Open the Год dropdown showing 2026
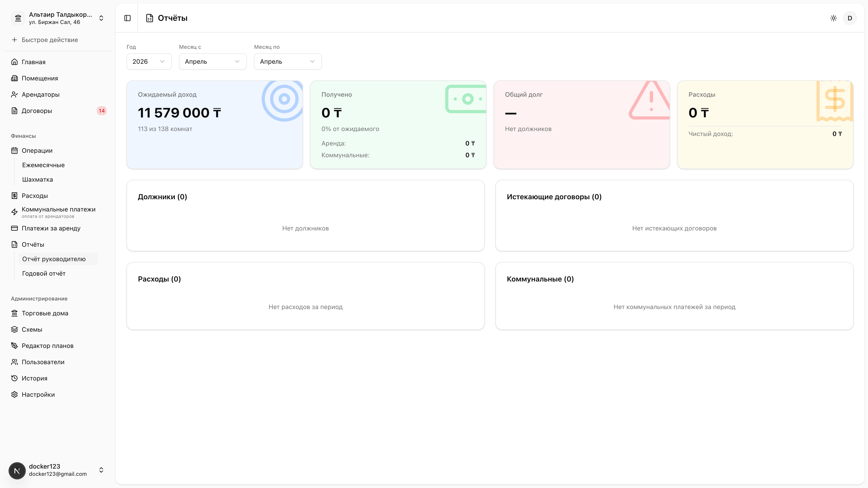The width and height of the screenshot is (868, 488). click(x=149, y=62)
